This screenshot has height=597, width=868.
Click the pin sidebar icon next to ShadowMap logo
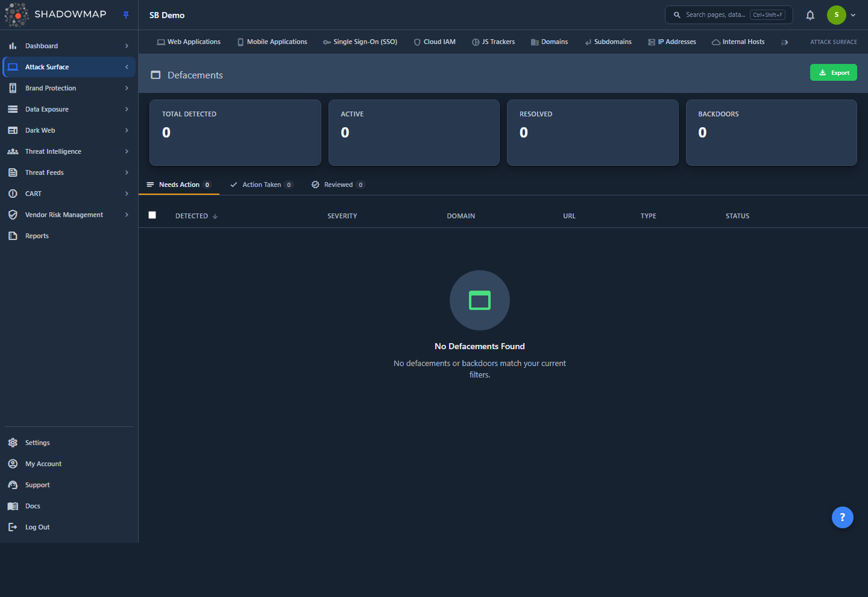tap(126, 15)
